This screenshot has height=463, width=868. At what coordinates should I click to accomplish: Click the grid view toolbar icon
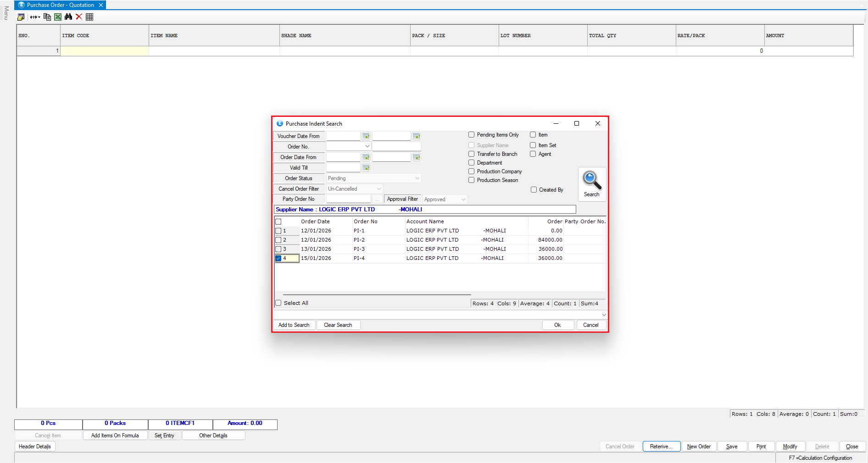pos(89,17)
